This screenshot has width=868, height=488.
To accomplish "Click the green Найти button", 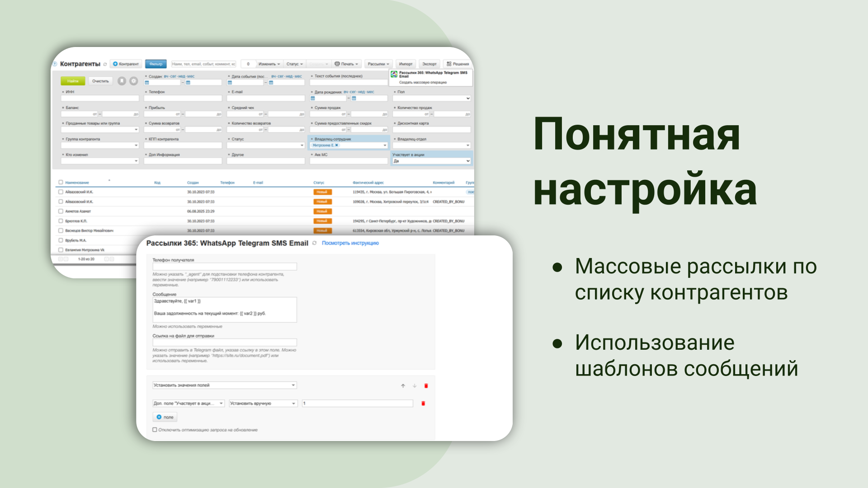I will point(73,81).
